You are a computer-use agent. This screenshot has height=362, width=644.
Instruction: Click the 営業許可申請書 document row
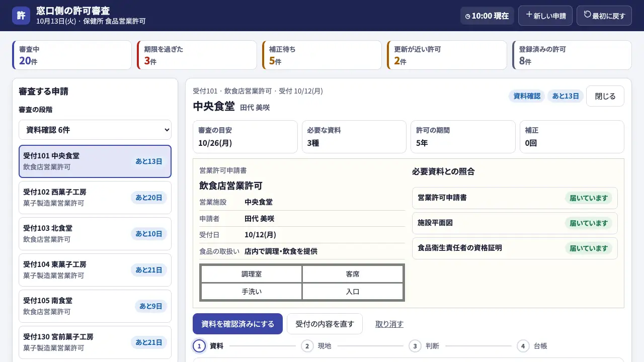click(x=515, y=198)
